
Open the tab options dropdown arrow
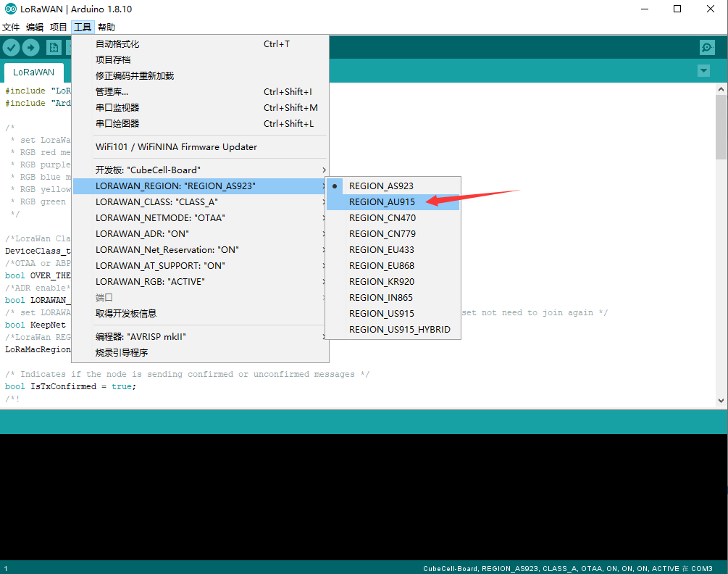(703, 70)
